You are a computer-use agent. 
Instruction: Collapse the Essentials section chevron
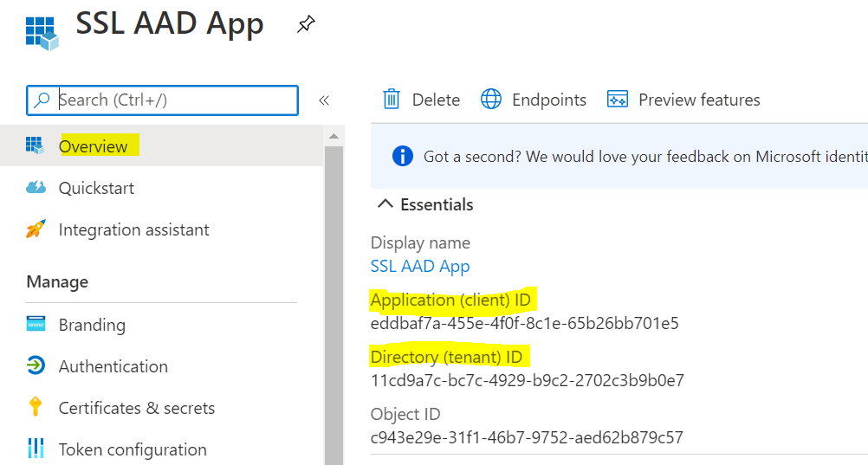pyautogui.click(x=385, y=203)
